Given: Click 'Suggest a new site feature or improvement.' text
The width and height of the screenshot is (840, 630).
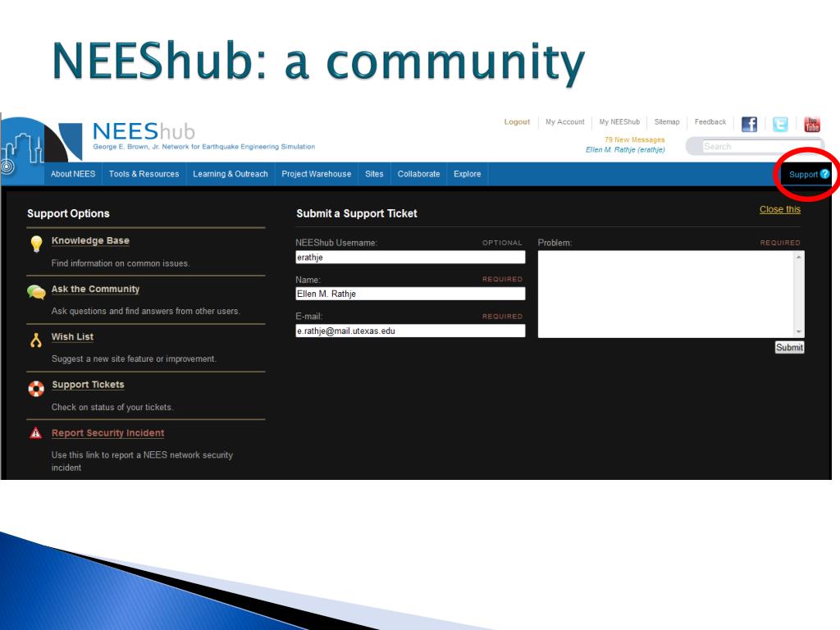Looking at the screenshot, I should (134, 359).
